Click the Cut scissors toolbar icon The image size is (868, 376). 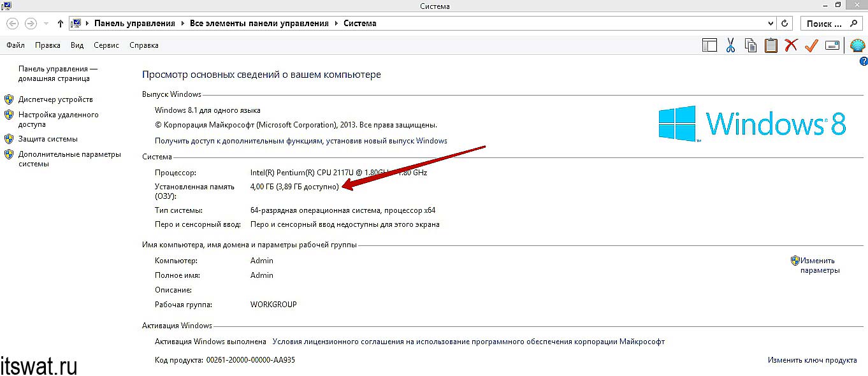[x=730, y=45]
